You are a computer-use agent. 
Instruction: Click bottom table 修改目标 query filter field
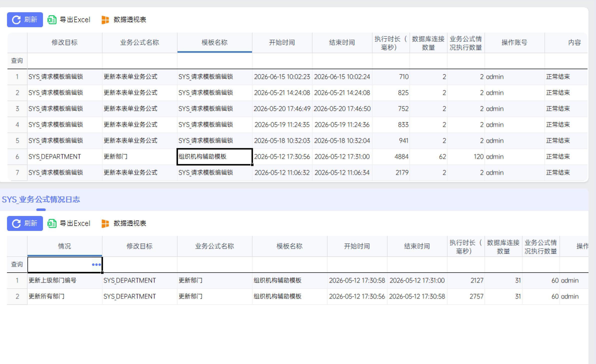tap(140, 264)
